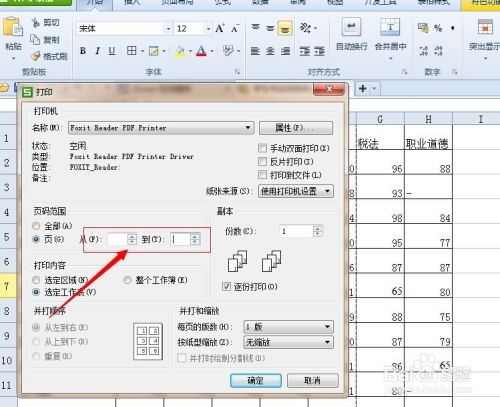Image resolution: width=500 pixels, height=407 pixels.
Task: Select Active sheet (选定工作表) radio
Action: pos(36,292)
